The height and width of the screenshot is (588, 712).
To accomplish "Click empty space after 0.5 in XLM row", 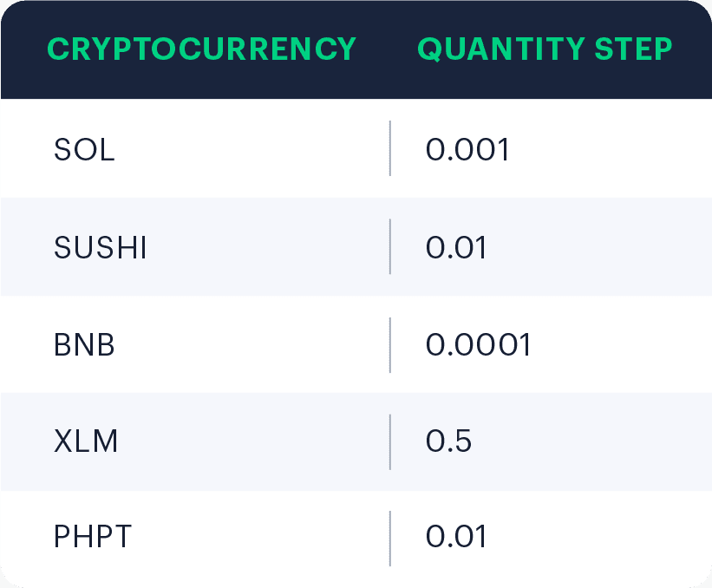I will pyautogui.click(x=591, y=441).
